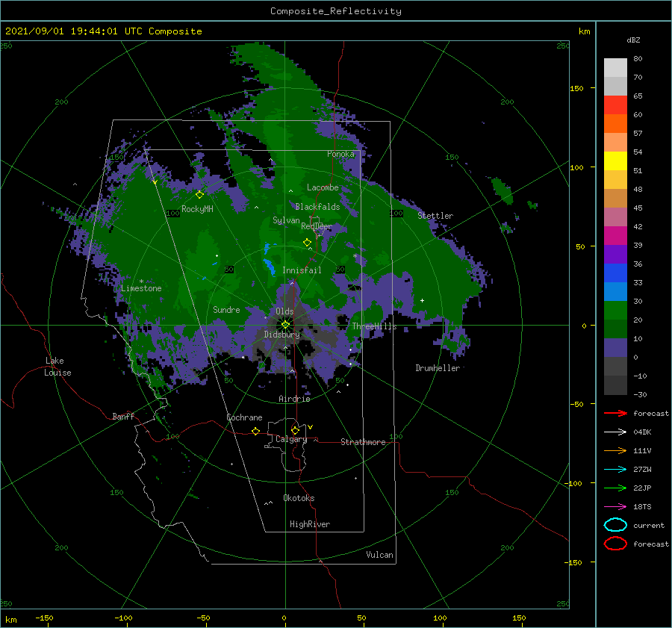The height and width of the screenshot is (628, 672).
Task: Click the Blackfalds city label
Action: tap(317, 207)
